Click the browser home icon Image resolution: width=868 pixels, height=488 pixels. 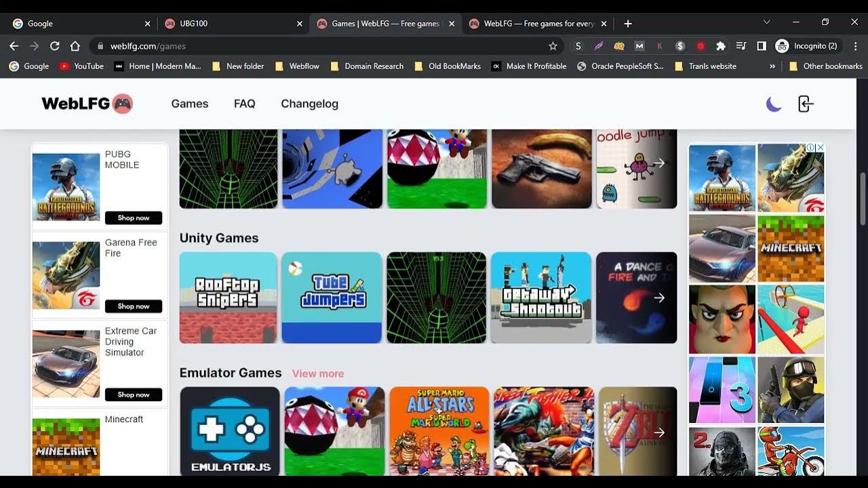pos(75,46)
